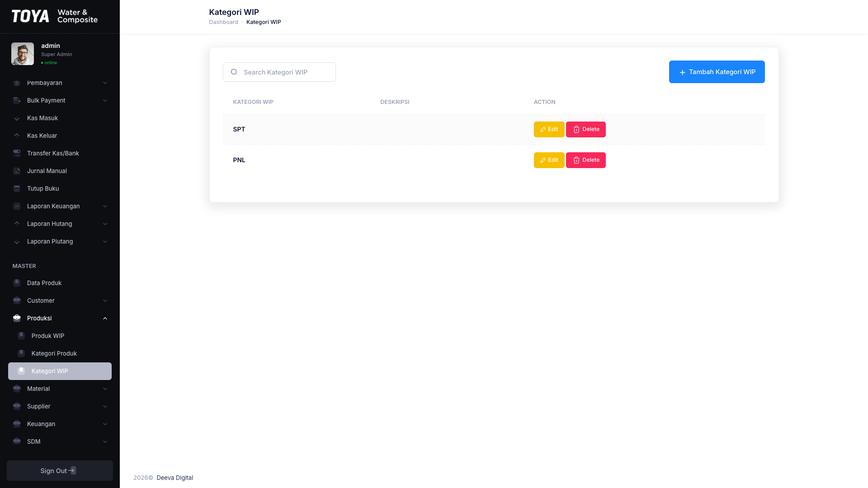Click the Laporan Keuangan chart icon
The height and width of the screenshot is (488, 868).
(x=17, y=206)
